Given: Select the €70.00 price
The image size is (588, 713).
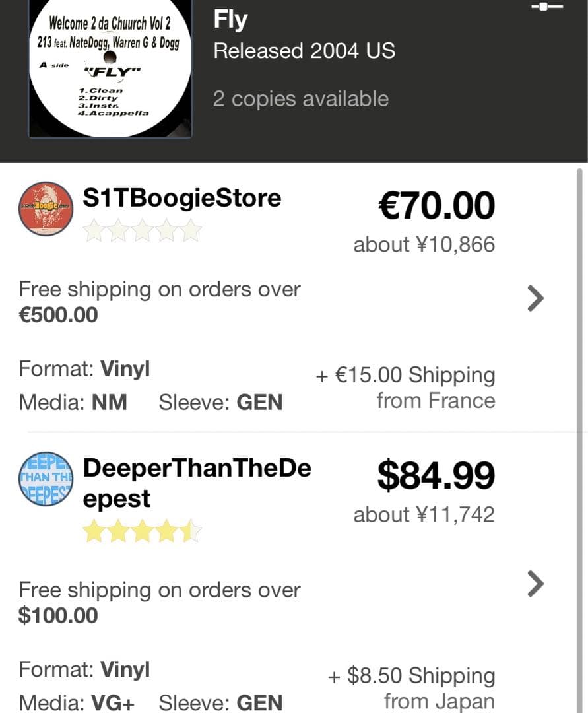Looking at the screenshot, I should pos(437,205).
